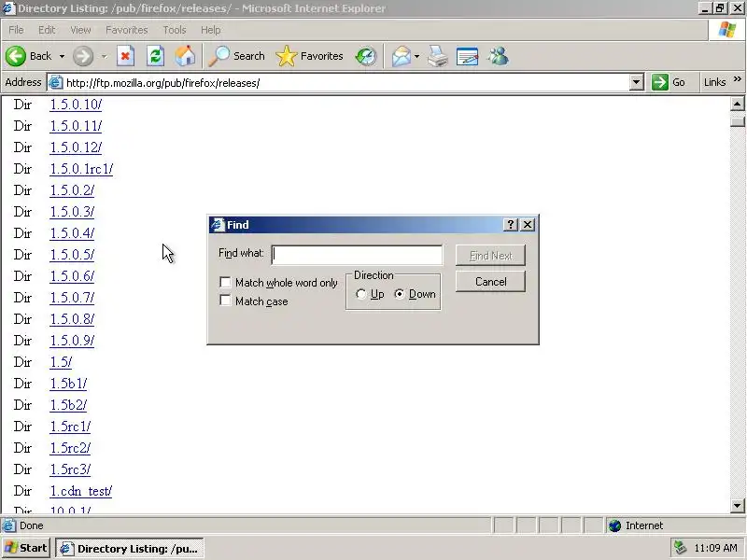This screenshot has height=560, width=747.
Task: Click the Windows flag throbber logo
Action: pyautogui.click(x=727, y=30)
